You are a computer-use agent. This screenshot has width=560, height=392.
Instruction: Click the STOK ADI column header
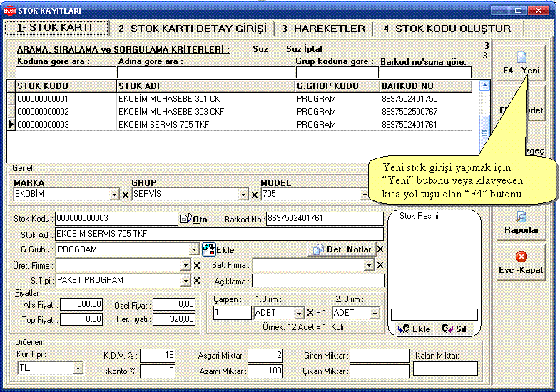[205, 86]
